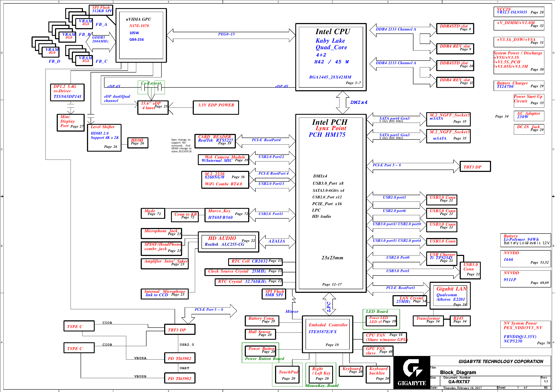555x392 pixels.
Task: Click the PEG0~15 bus arrow
Action: [x=231, y=35]
